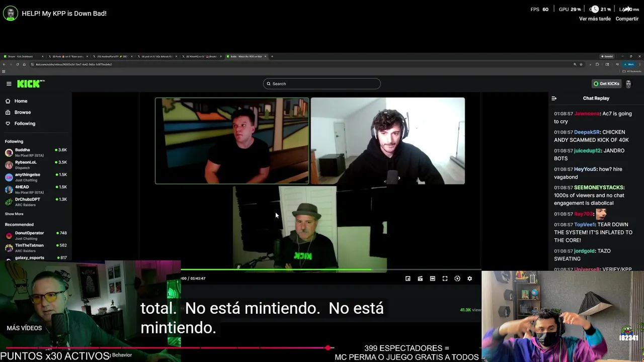Image resolution: width=644 pixels, height=362 pixels.
Task: Toggle Kick theater mode icon
Action: 432,279
